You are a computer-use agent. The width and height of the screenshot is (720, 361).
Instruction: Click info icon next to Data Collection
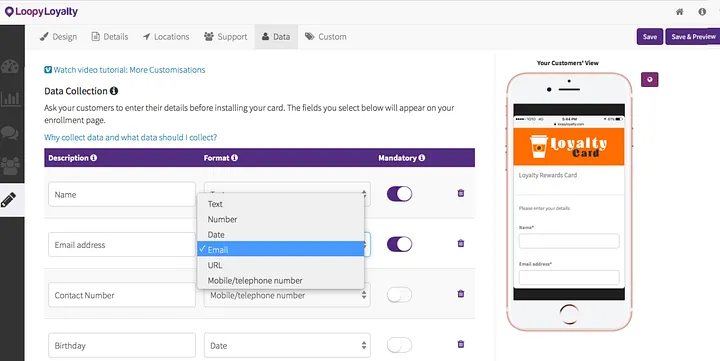[114, 91]
